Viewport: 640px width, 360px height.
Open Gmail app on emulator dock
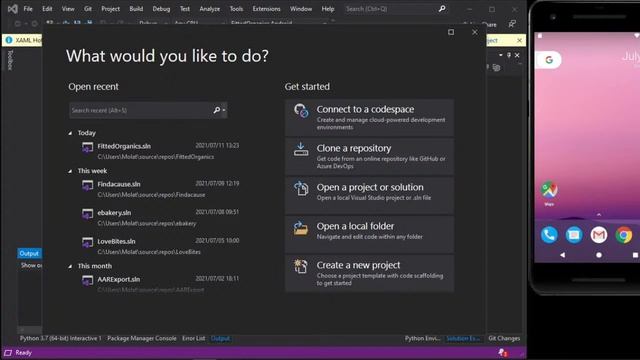[x=599, y=235]
